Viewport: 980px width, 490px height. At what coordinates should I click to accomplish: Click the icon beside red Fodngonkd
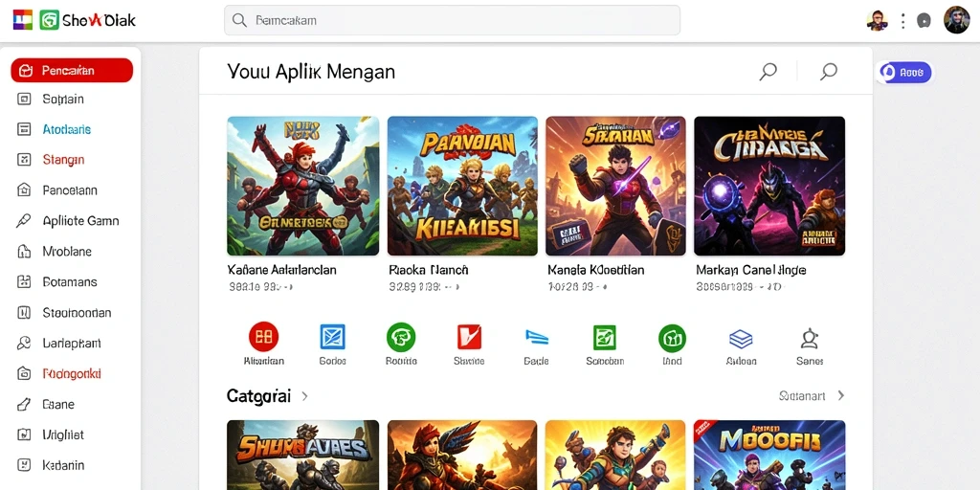(24, 374)
